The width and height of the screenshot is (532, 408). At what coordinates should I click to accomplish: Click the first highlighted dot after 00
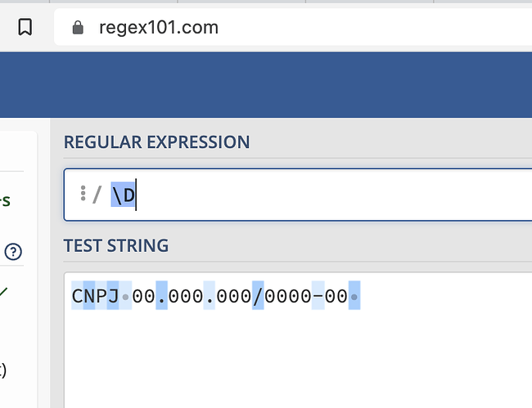(161, 296)
